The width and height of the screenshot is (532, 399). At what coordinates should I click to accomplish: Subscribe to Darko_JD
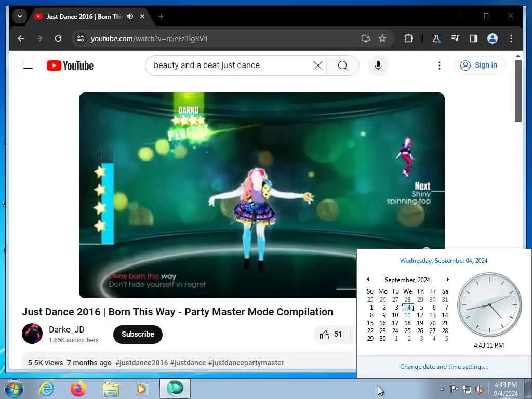138,334
